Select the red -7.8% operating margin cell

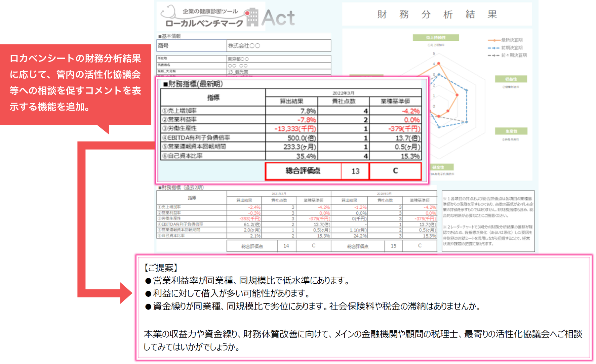[291, 120]
